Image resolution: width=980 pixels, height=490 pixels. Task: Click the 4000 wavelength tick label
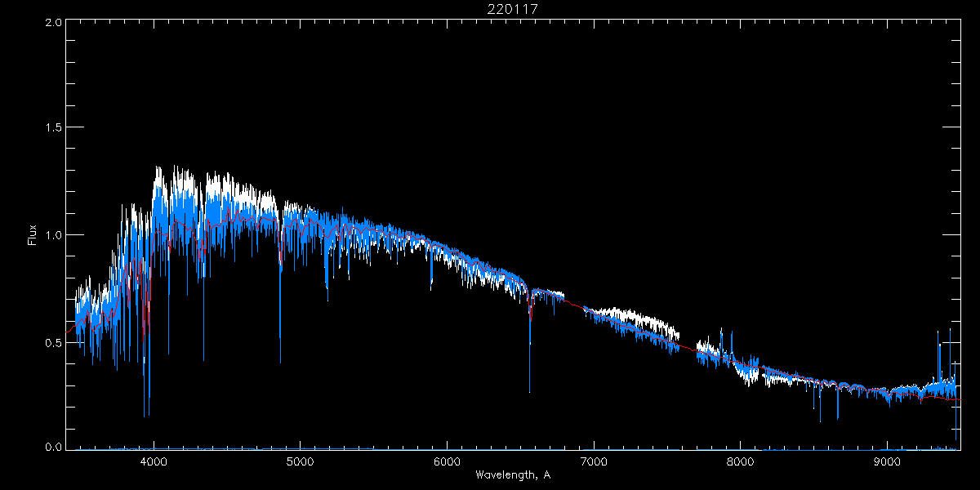coord(154,461)
